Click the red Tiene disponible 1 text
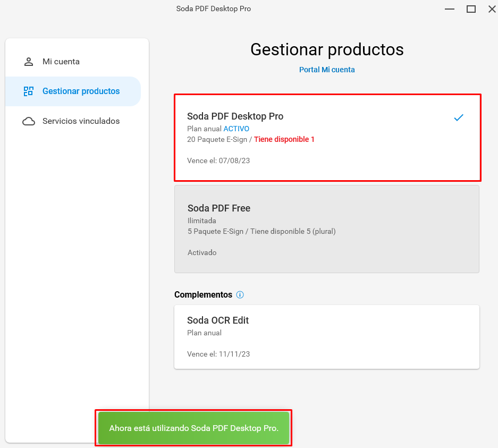This screenshot has width=498, height=448. pos(284,139)
